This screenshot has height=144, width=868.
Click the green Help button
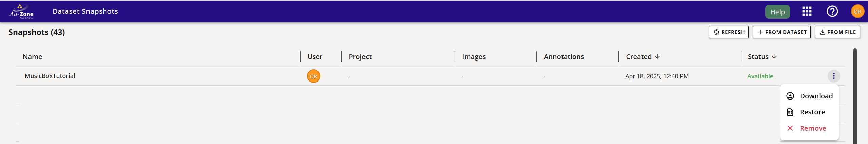777,12
